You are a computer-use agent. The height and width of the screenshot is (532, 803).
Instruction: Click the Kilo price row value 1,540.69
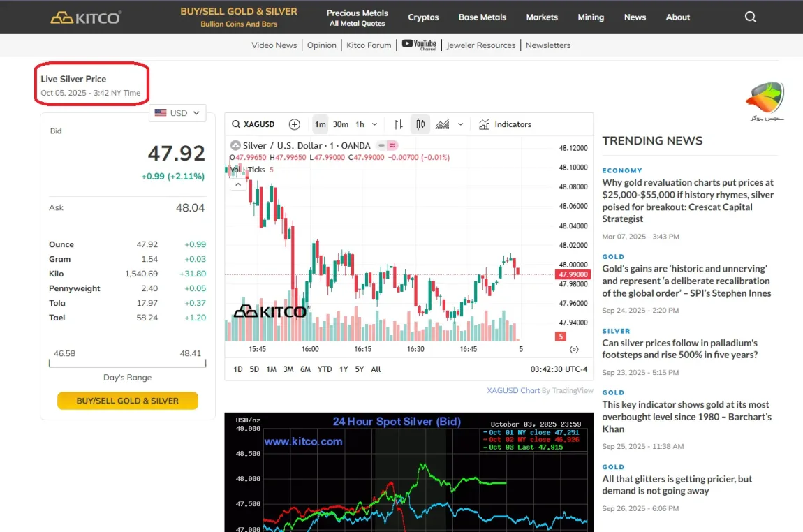[141, 274]
